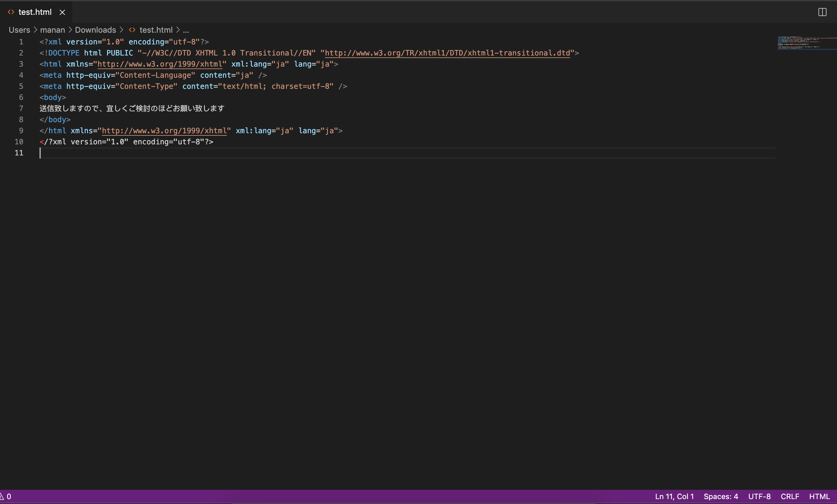The width and height of the screenshot is (837, 504).
Task: Click line number 1 in gutter
Action: [x=21, y=42]
